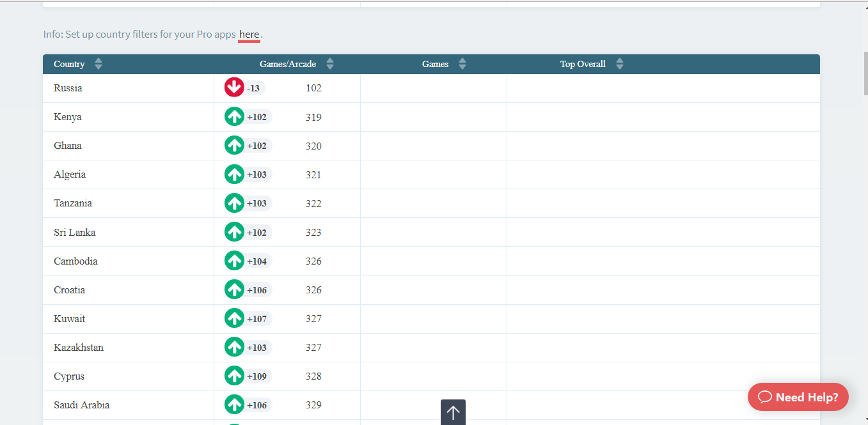Screen dimensions: 868x425
Task: Click the green up arrow for Sri Lanka
Action: [234, 232]
